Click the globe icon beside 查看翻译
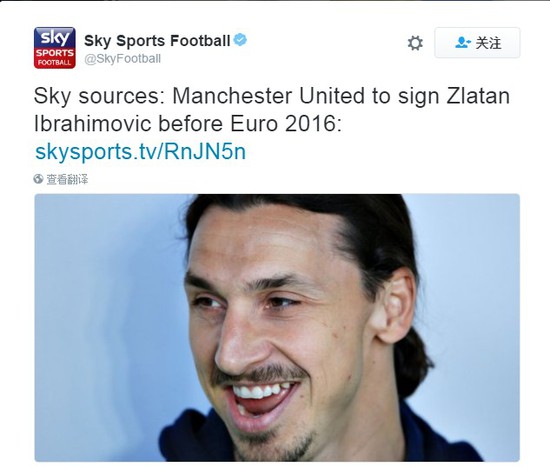 pos(38,179)
